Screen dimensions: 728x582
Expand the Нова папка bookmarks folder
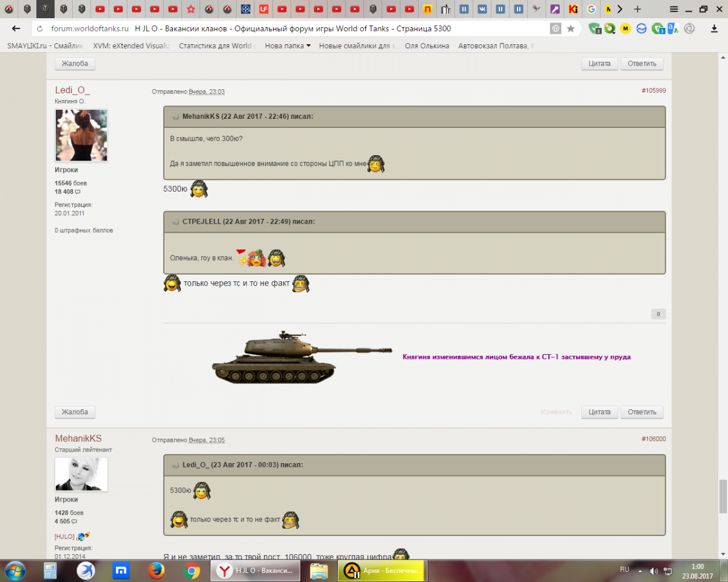pyautogui.click(x=288, y=45)
